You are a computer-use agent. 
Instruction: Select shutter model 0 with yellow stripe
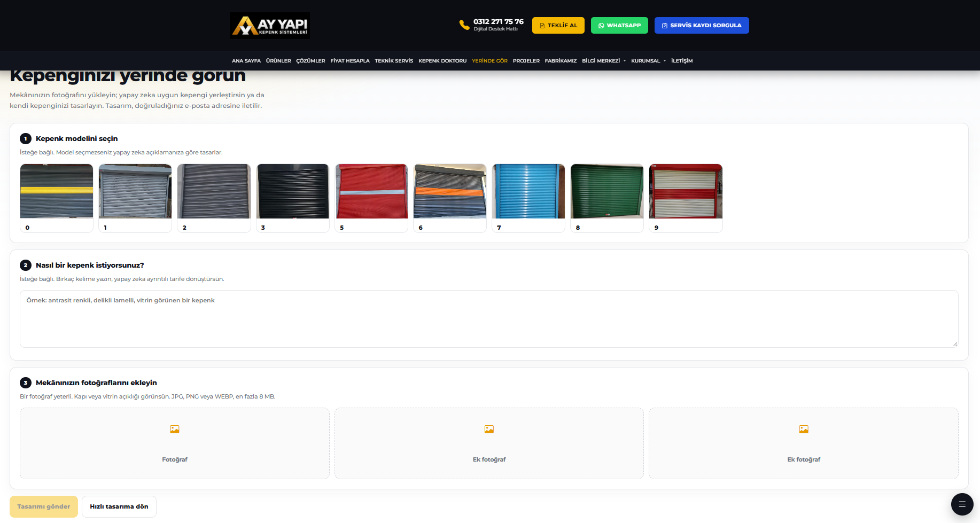click(57, 198)
